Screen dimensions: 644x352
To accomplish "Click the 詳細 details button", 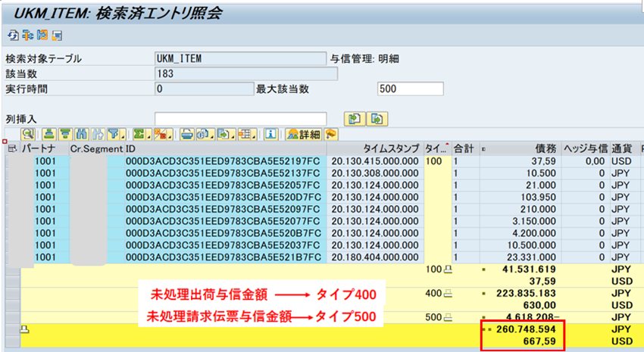I will (303, 134).
